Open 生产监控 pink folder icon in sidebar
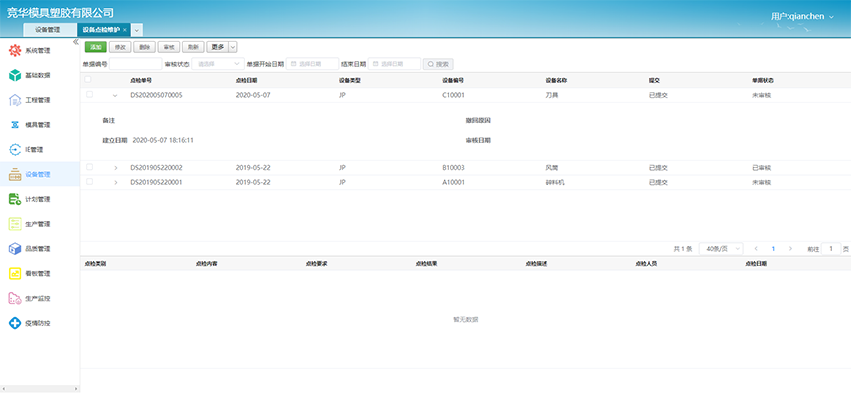 [15, 299]
